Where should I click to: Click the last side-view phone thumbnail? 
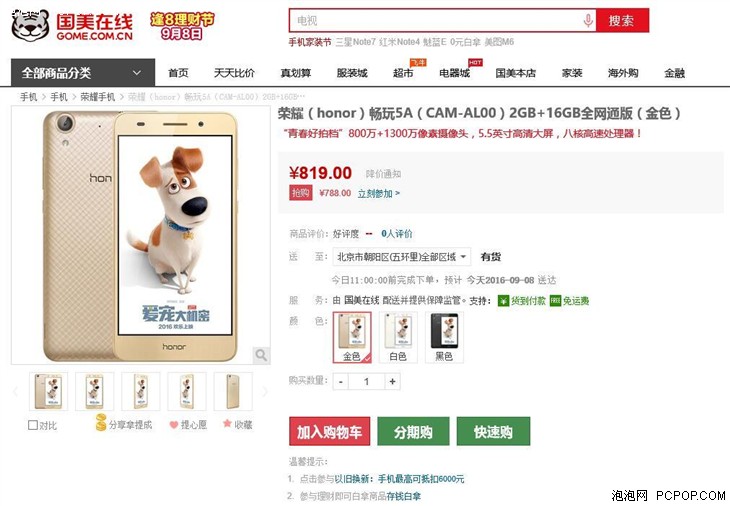coord(233,391)
